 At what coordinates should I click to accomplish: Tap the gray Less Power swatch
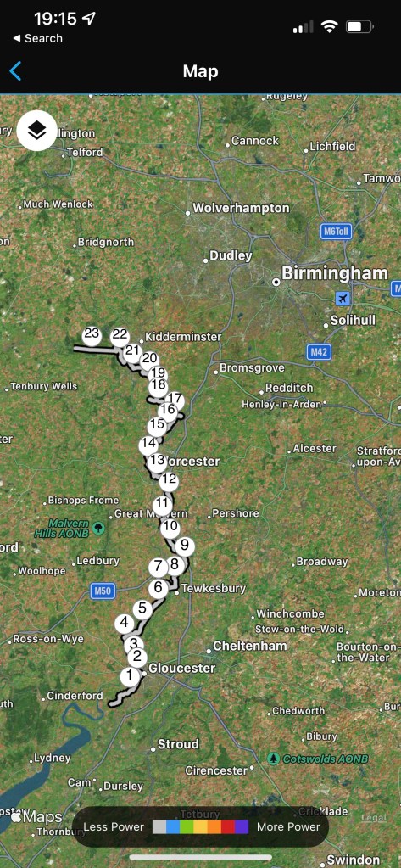point(159,827)
